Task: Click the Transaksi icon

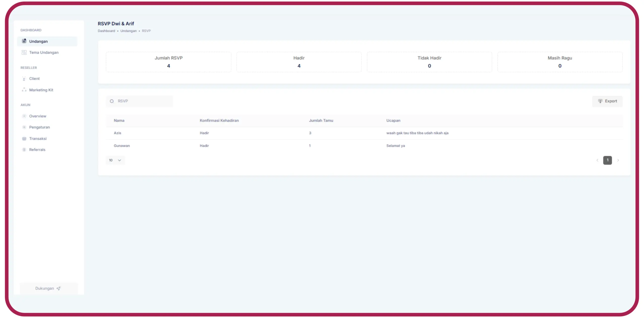Action: point(24,138)
